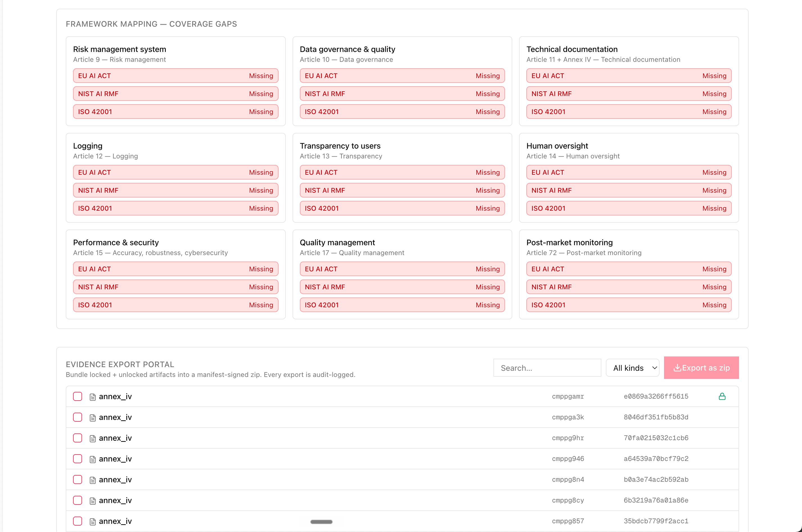Screen dimensions: 802x532
Task: Click the NIST AI RMF row under Performance & security
Action: (x=175, y=287)
